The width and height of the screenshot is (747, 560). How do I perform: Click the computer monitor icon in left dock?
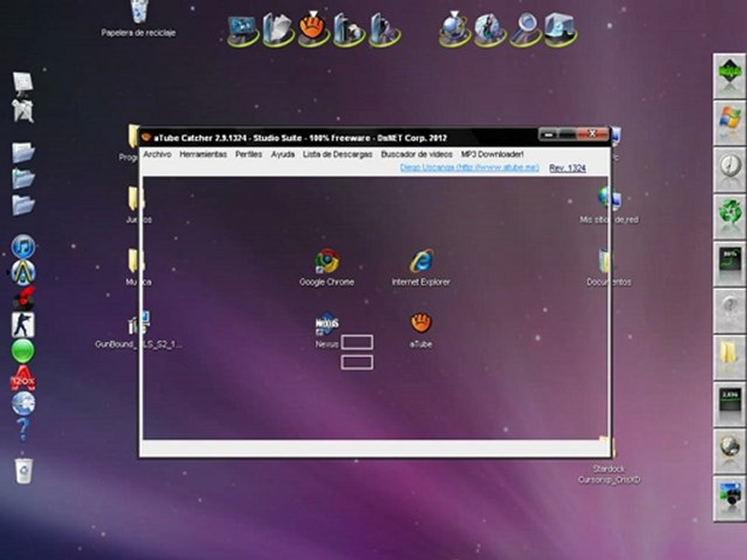tap(23, 84)
